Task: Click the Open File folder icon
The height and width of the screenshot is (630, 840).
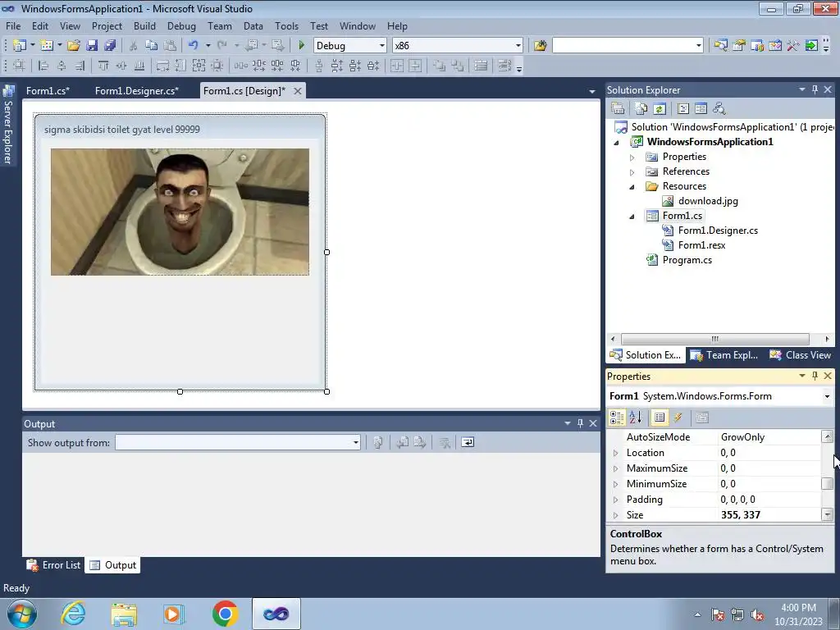Action: [x=73, y=46]
